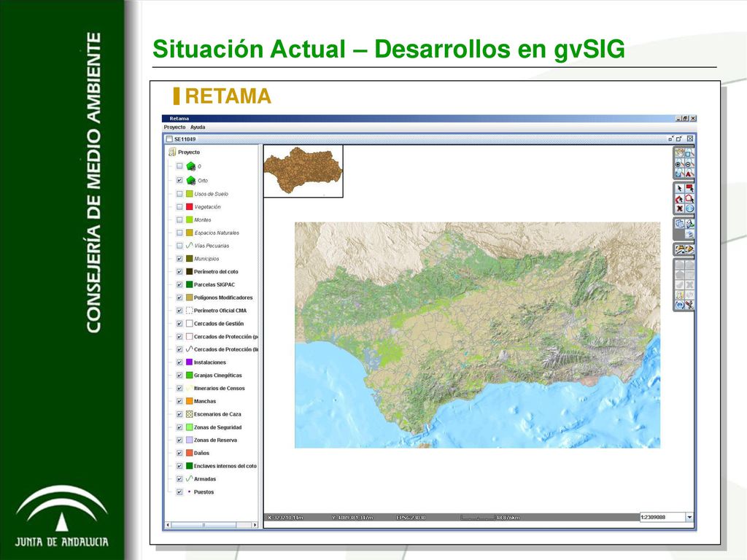
Task: Click the scale field showing 1:2309088
Action: tap(662, 517)
